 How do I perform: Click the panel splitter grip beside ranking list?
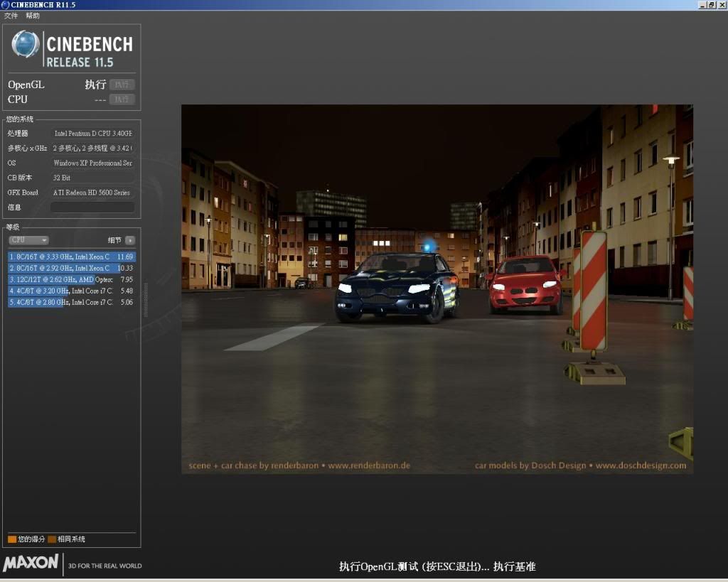click(146, 299)
